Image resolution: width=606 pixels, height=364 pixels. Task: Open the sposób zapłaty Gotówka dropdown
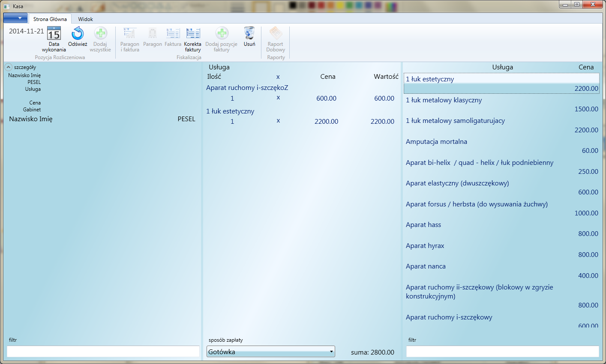pos(270,352)
